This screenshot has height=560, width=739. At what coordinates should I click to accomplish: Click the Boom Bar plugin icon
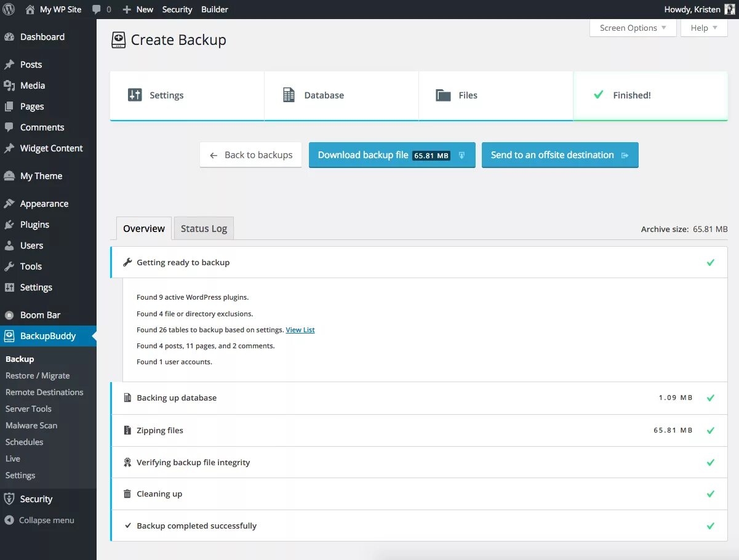(x=9, y=314)
